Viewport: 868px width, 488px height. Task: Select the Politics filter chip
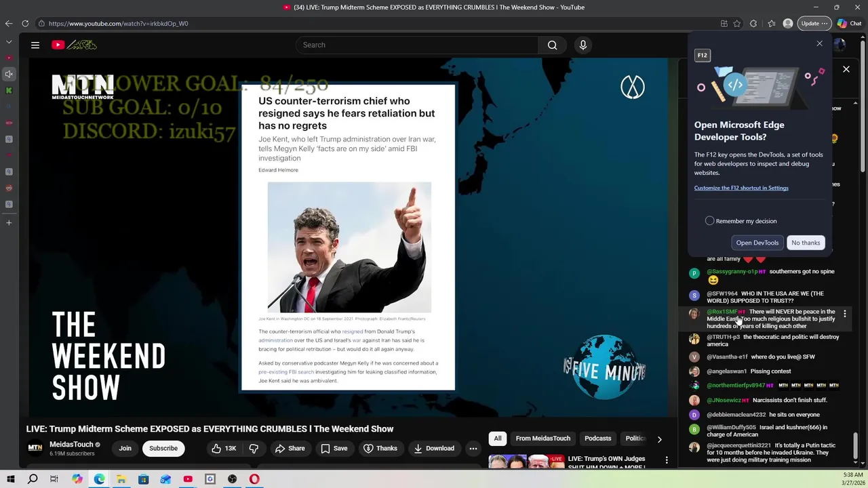click(x=635, y=438)
